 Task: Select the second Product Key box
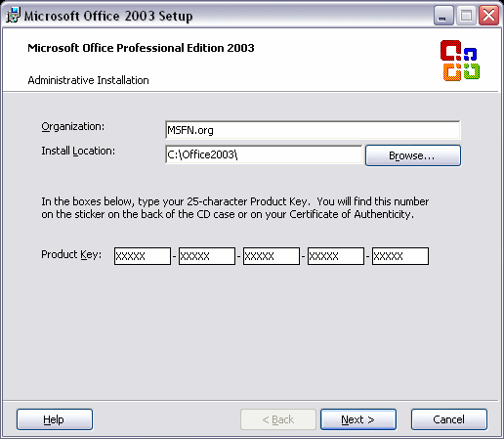click(x=207, y=256)
